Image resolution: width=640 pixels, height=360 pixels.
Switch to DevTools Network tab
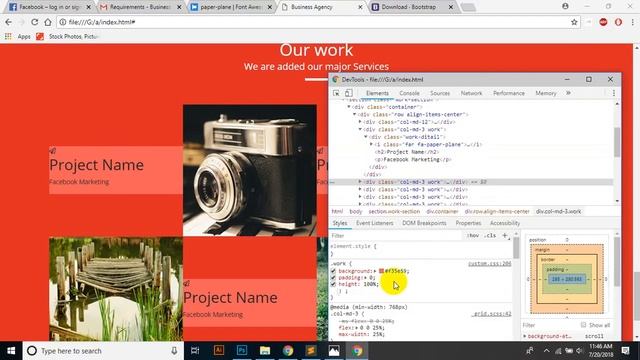(471, 93)
